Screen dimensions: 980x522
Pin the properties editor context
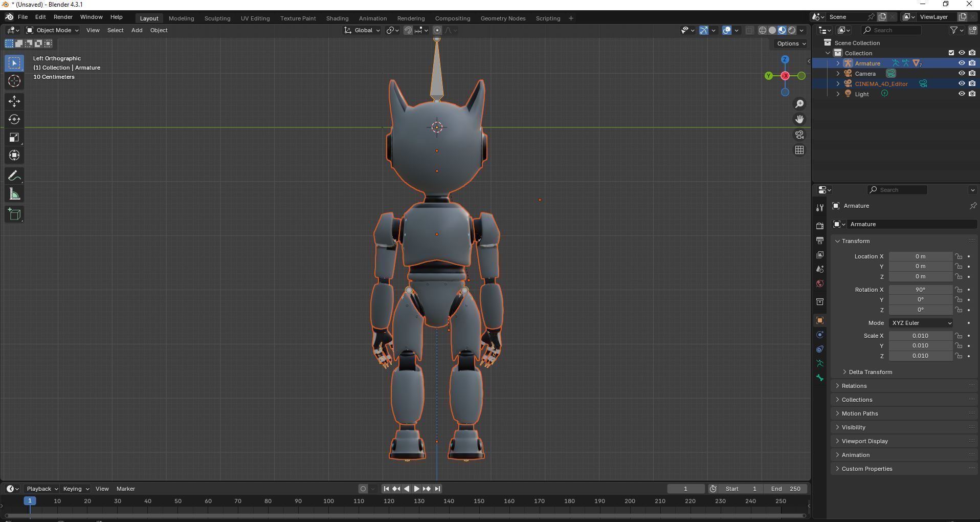click(x=972, y=206)
